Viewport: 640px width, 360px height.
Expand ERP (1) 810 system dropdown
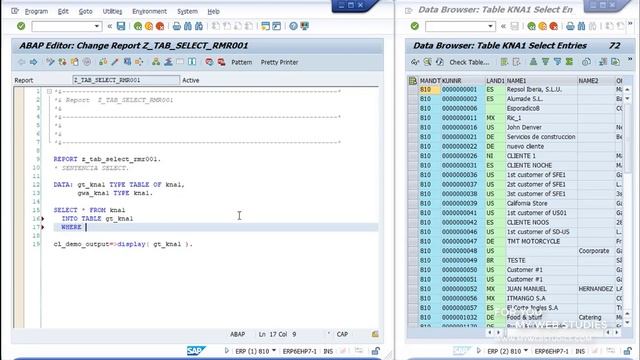click(274, 351)
